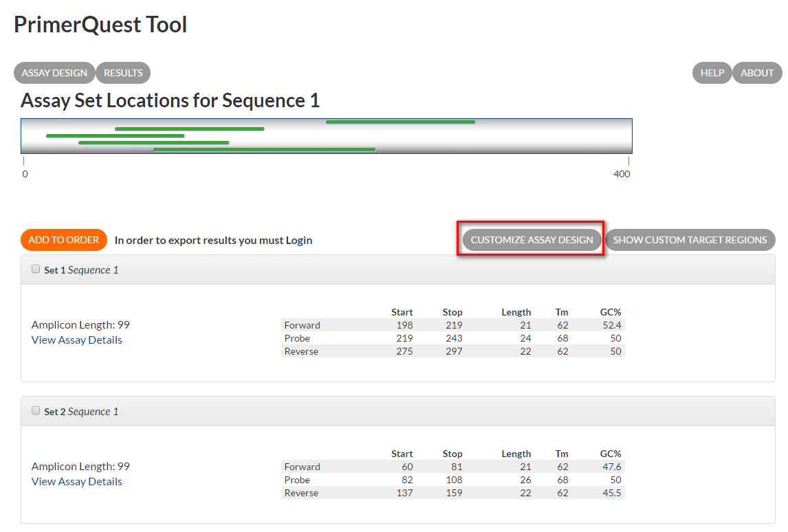Screen dimensions: 788x532
Task: Select bottom green assay bar in location map
Action: point(264,150)
